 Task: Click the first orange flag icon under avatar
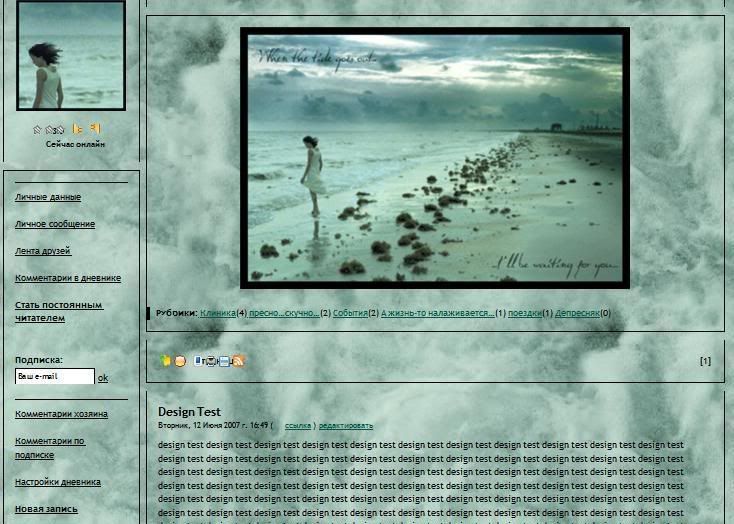[x=78, y=129]
